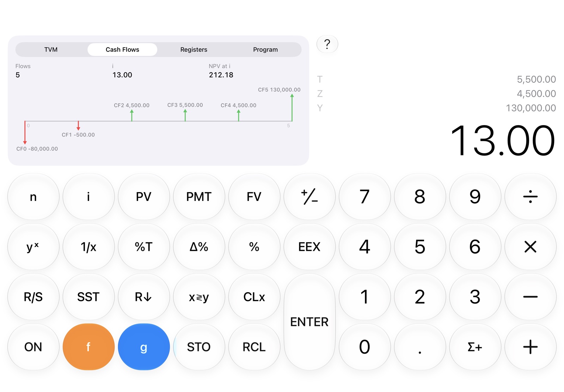Image resolution: width=564 pixels, height=392 pixels.
Task: Tap the multiply operator key
Action: 530,247
